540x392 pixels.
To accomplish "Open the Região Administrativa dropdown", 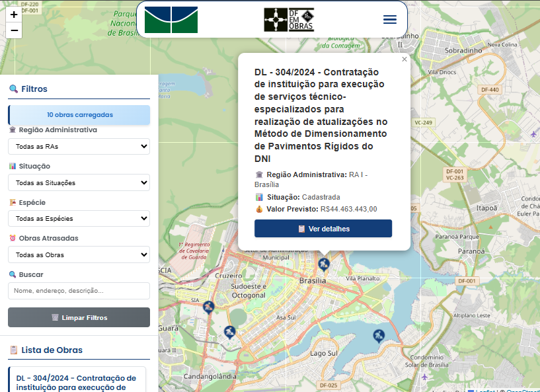I will tap(79, 146).
